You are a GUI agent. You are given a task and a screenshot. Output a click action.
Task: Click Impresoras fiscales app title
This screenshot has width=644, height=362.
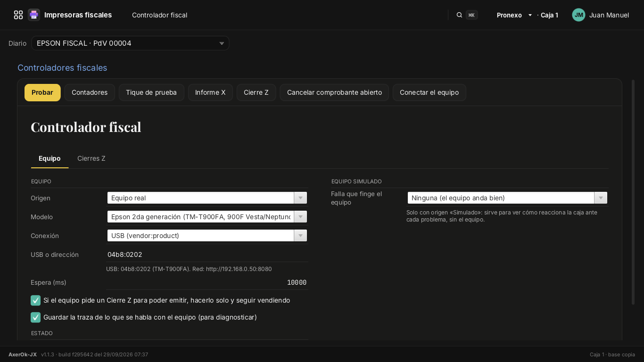pyautogui.click(x=78, y=15)
